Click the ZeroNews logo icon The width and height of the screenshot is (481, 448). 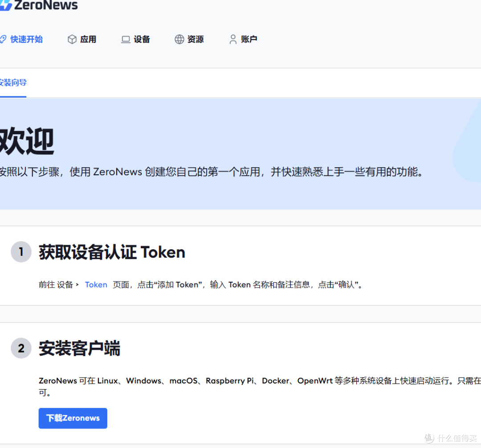(x=5, y=4)
